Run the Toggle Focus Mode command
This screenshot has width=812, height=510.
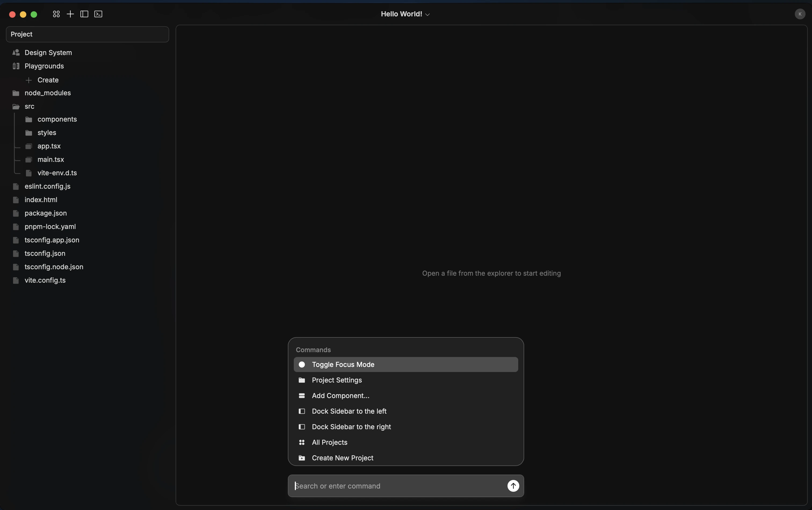click(406, 365)
